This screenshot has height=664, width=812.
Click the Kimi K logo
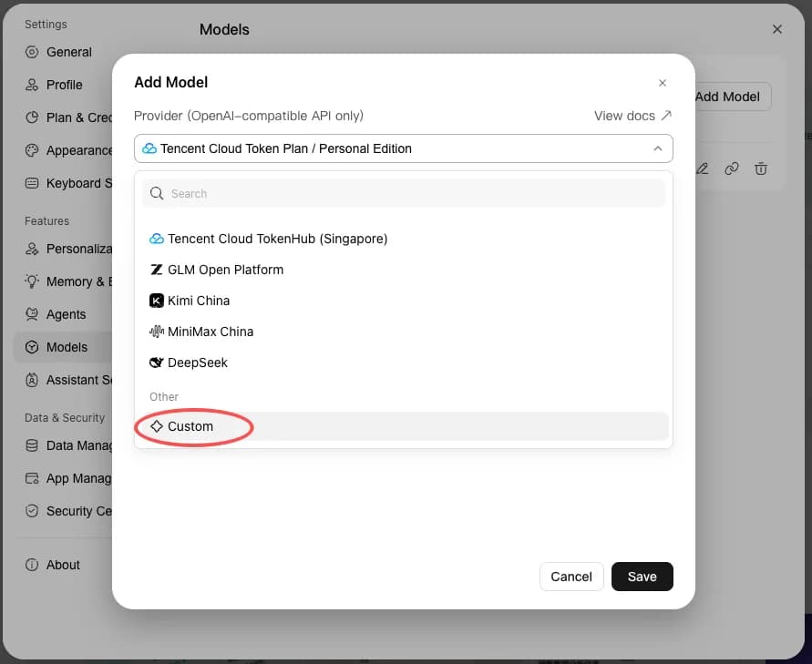[x=157, y=301]
